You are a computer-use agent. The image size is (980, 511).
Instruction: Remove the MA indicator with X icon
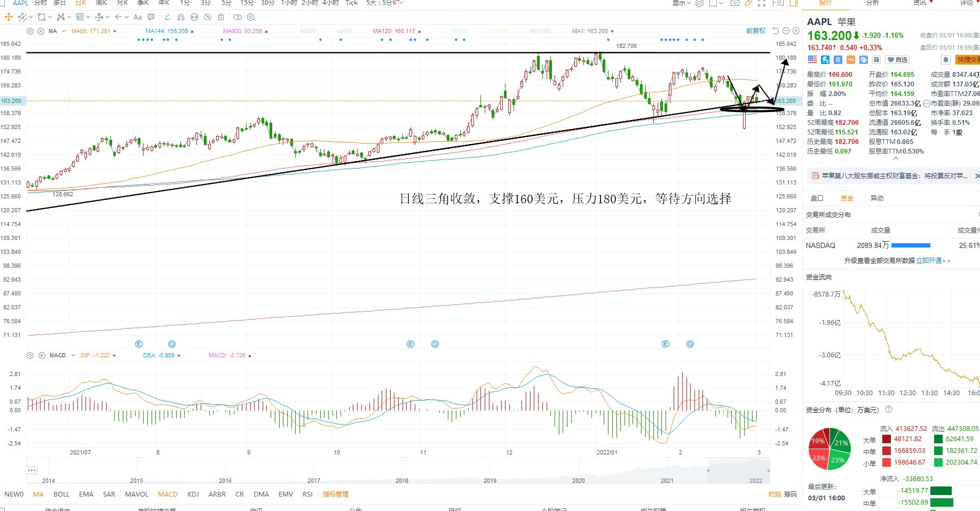(x=41, y=31)
